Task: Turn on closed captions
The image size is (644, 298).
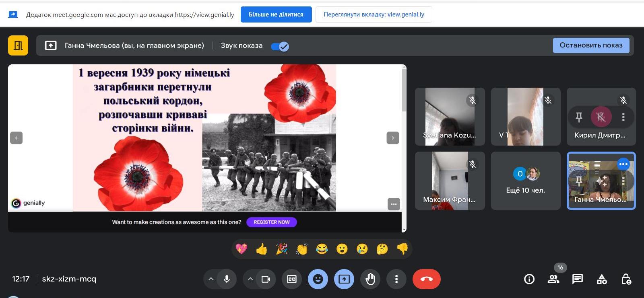Action: (x=292, y=279)
